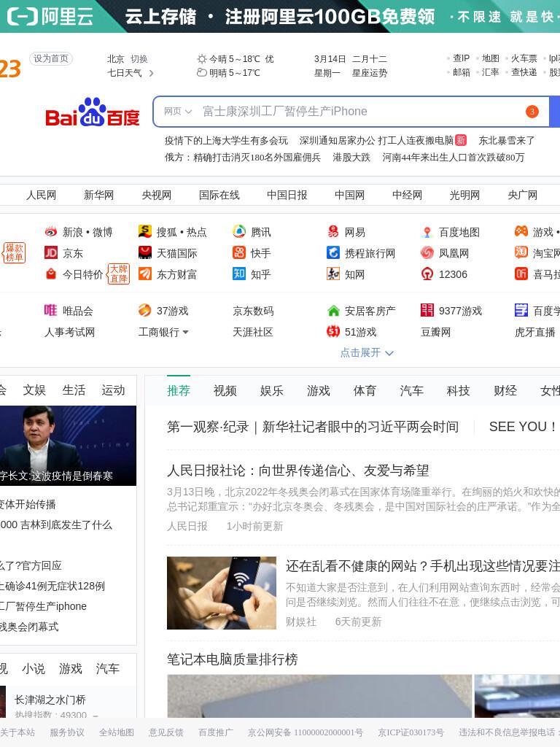Screen dimensions: 560x747
Task: Open the 服务协议 footer link
Action: click(66, 732)
